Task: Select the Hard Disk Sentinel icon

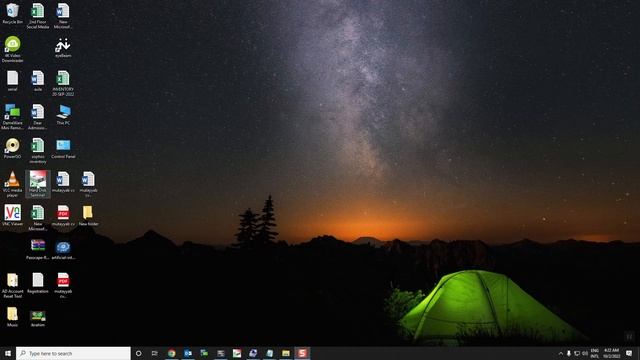Action: [x=38, y=184]
